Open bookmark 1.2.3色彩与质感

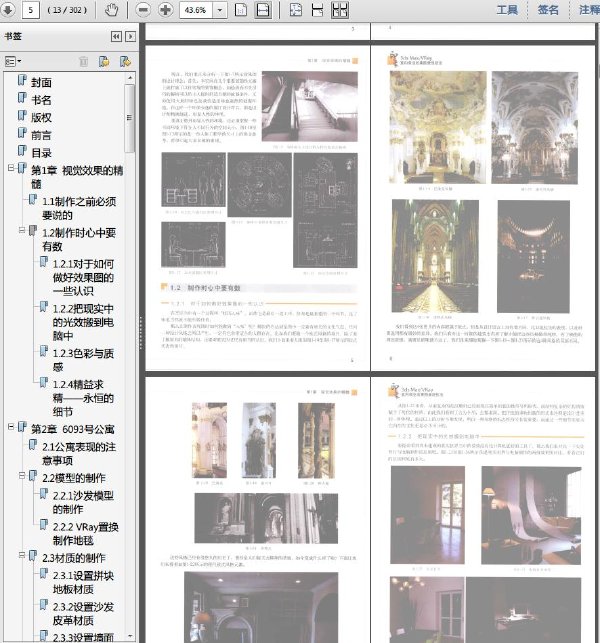point(83,360)
